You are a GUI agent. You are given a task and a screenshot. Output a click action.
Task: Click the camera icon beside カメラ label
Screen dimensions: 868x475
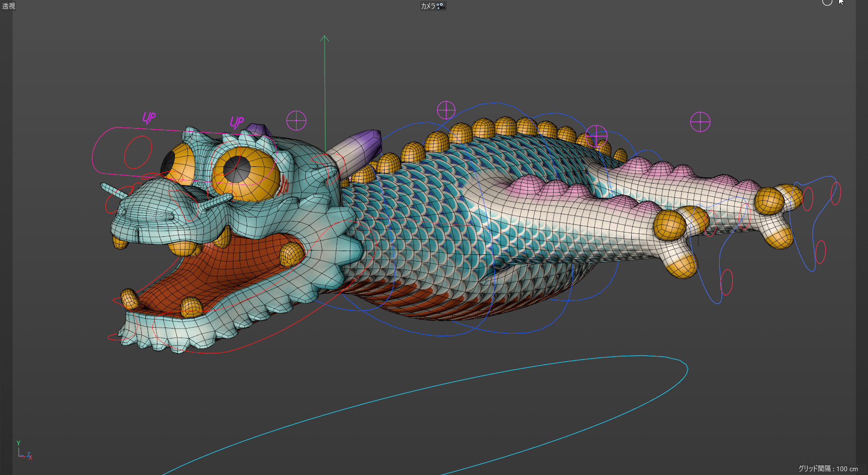(440, 6)
